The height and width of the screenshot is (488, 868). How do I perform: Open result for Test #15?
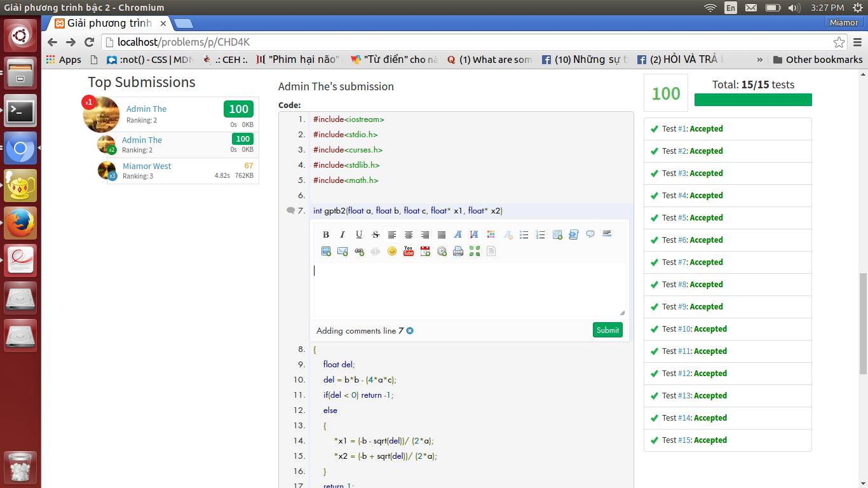[x=728, y=440]
